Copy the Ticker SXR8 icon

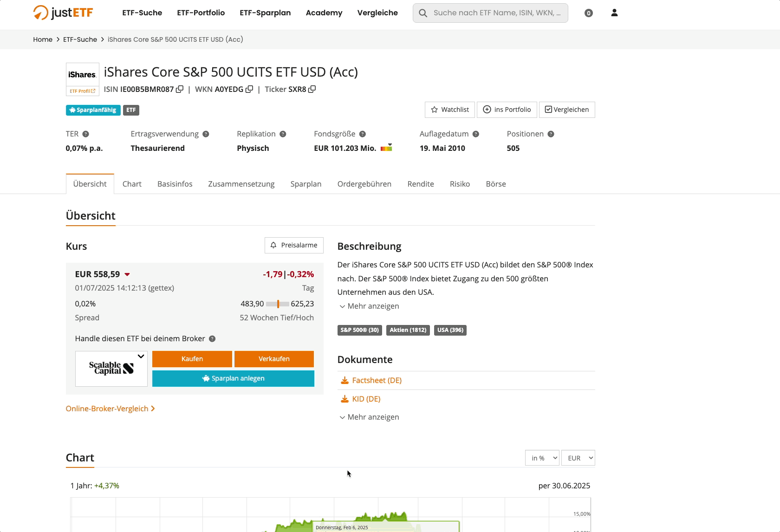[312, 89]
